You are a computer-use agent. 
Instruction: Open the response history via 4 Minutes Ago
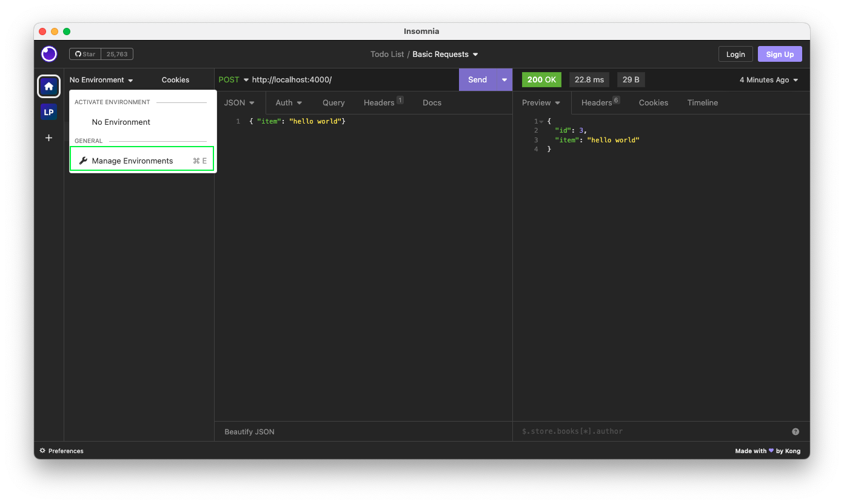click(768, 79)
